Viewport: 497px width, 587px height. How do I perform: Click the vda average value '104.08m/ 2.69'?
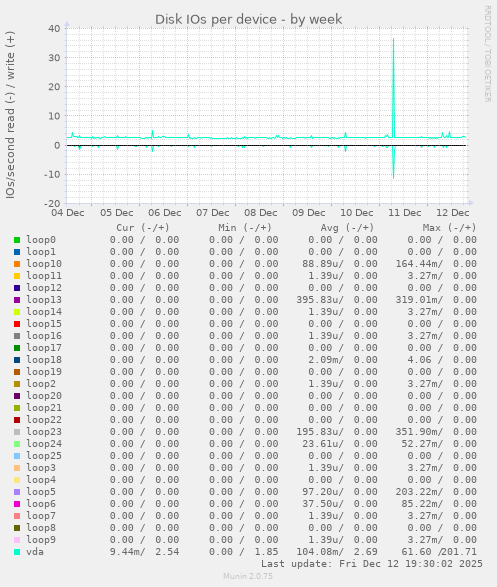click(337, 552)
